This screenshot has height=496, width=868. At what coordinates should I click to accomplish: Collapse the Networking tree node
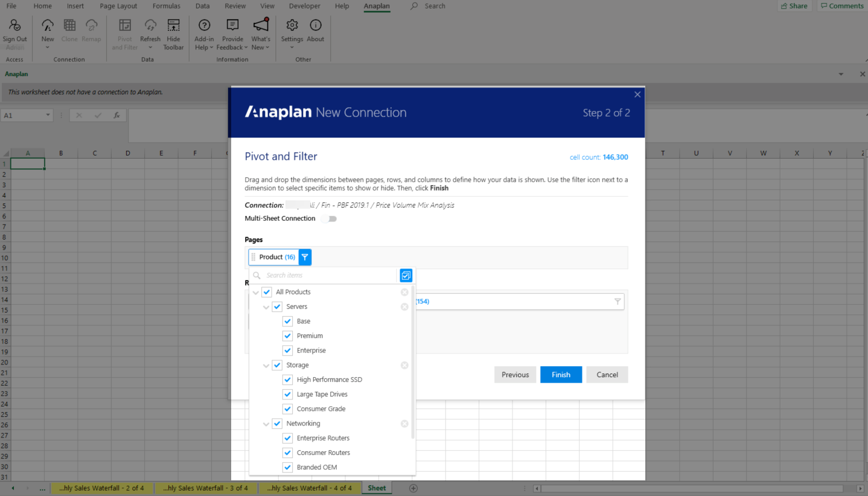[266, 424]
